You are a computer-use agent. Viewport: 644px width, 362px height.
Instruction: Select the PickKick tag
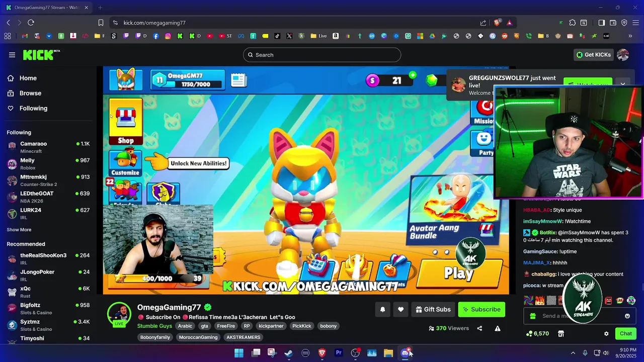302,326
